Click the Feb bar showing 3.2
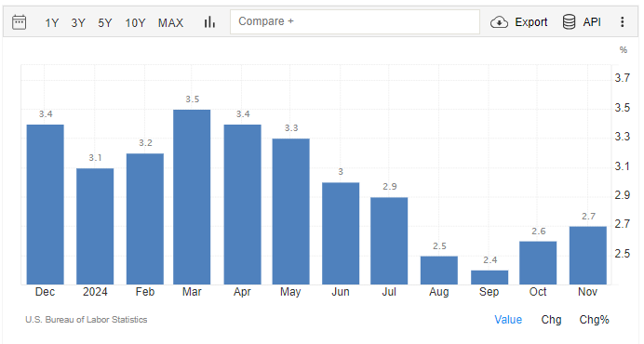The width and height of the screenshot is (644, 344). pos(145,218)
